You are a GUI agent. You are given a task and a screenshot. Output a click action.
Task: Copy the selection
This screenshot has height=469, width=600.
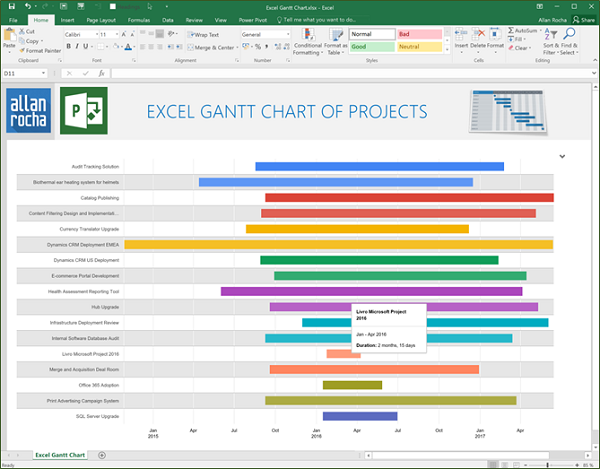[30, 41]
